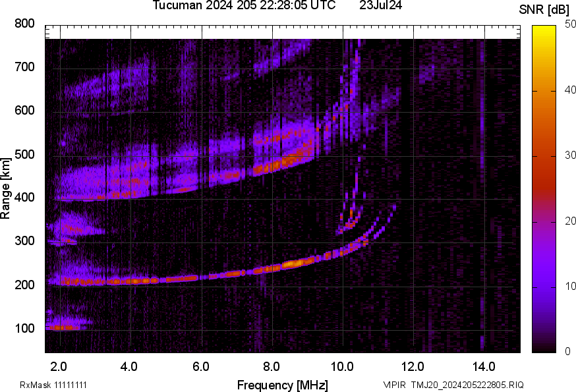Click the frequency tick label 8.0

click(272, 367)
